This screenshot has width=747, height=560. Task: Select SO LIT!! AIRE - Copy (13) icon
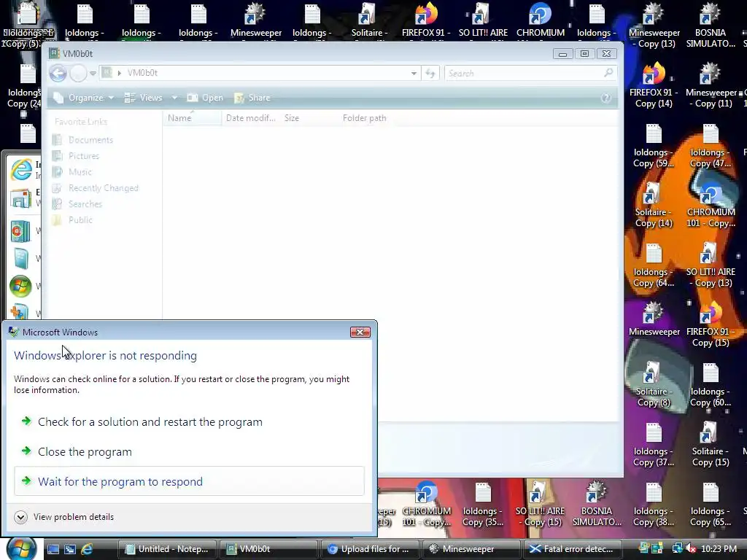coord(711,265)
